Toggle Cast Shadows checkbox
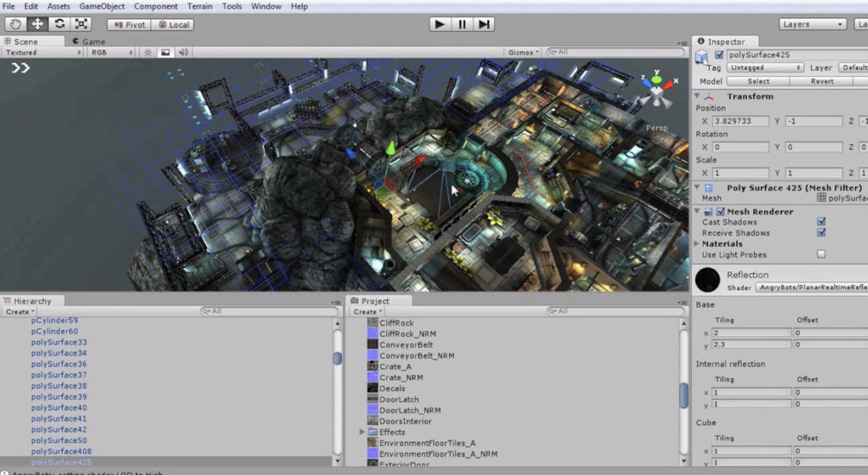Screen dimensions: 868x475 click(821, 221)
